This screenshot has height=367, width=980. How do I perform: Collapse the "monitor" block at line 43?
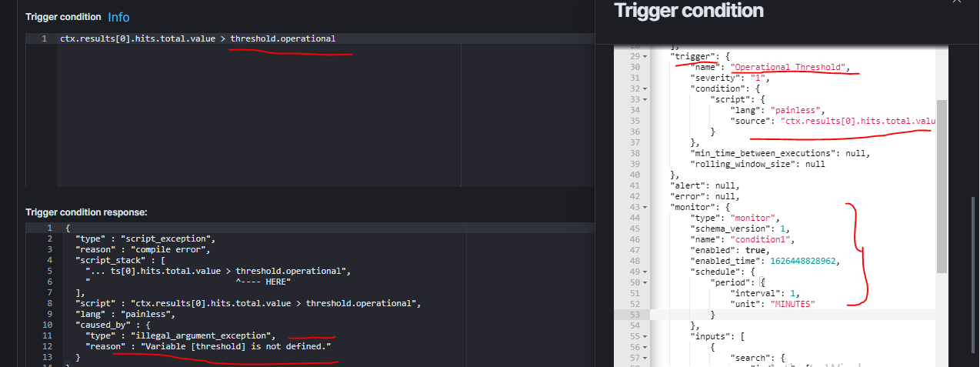[x=645, y=207]
